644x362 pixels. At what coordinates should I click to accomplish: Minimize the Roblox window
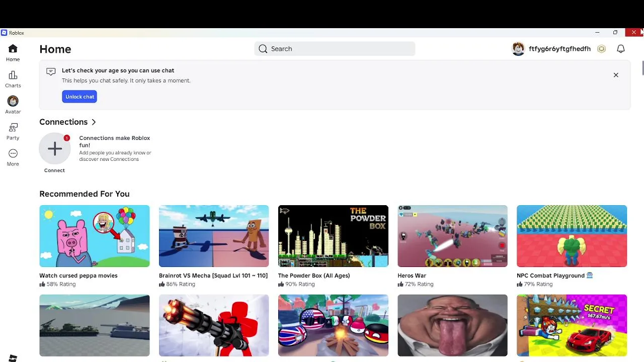coord(597,33)
